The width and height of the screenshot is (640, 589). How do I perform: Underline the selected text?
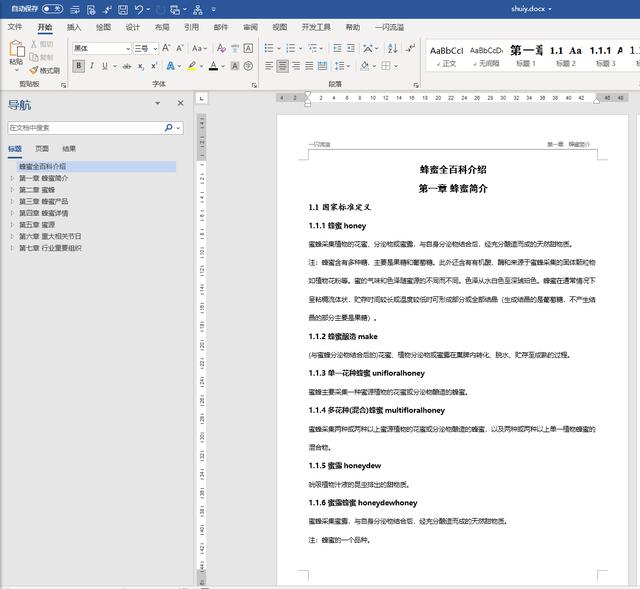point(106,66)
